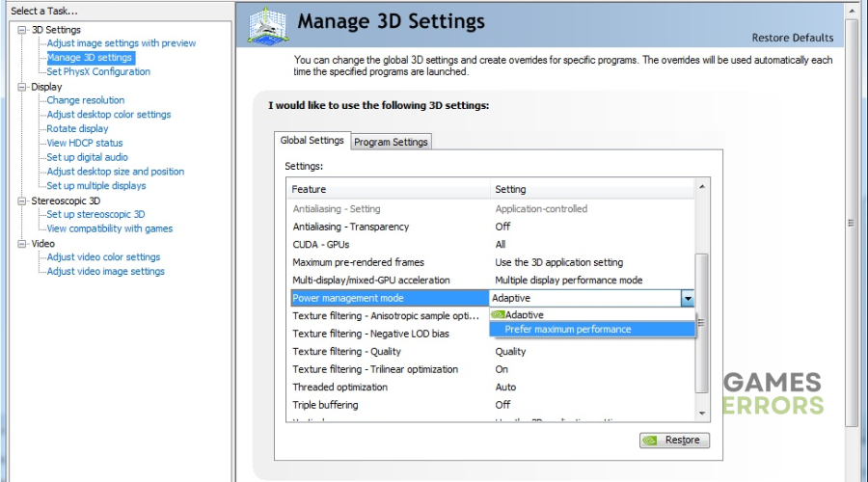Open Set up digital audio
This screenshot has width=868, height=482.
pyautogui.click(x=88, y=157)
